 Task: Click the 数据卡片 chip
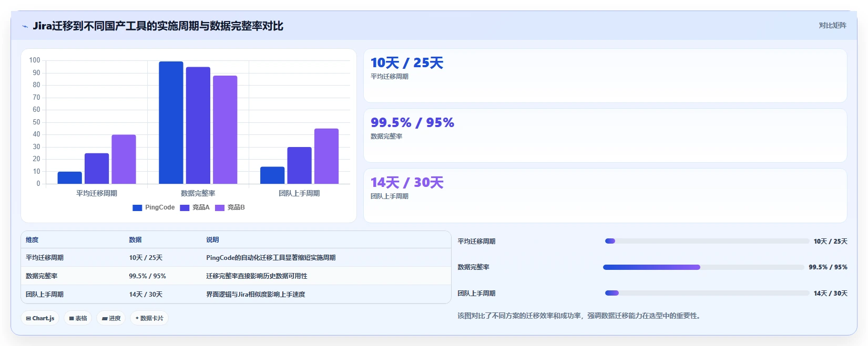pyautogui.click(x=149, y=318)
